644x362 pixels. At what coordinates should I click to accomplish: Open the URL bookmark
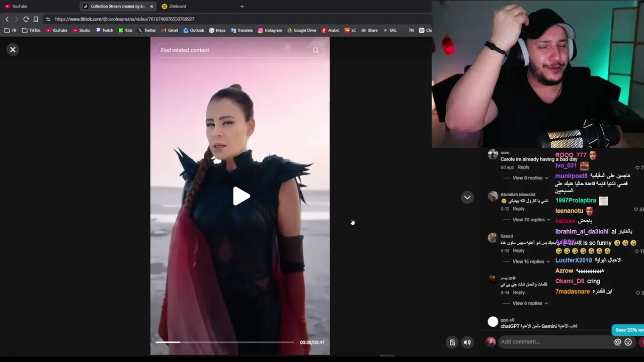(x=390, y=30)
